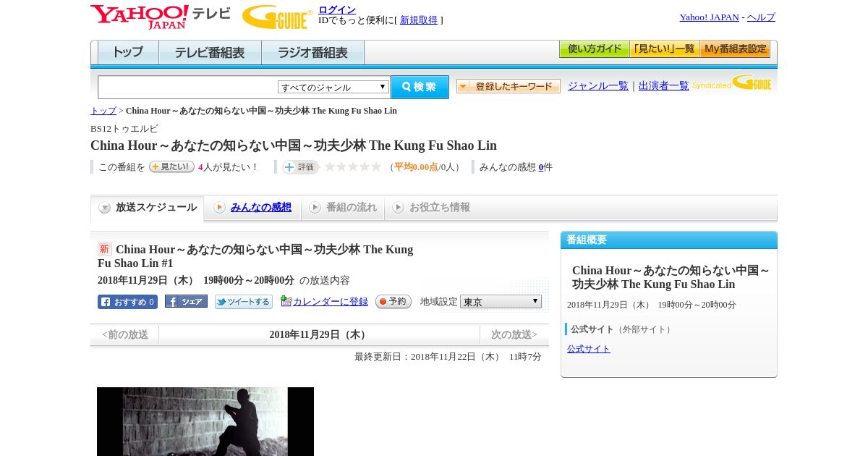This screenshot has width=868, height=456.
Task: Click the トップ breadcrumb link
Action: 103,111
